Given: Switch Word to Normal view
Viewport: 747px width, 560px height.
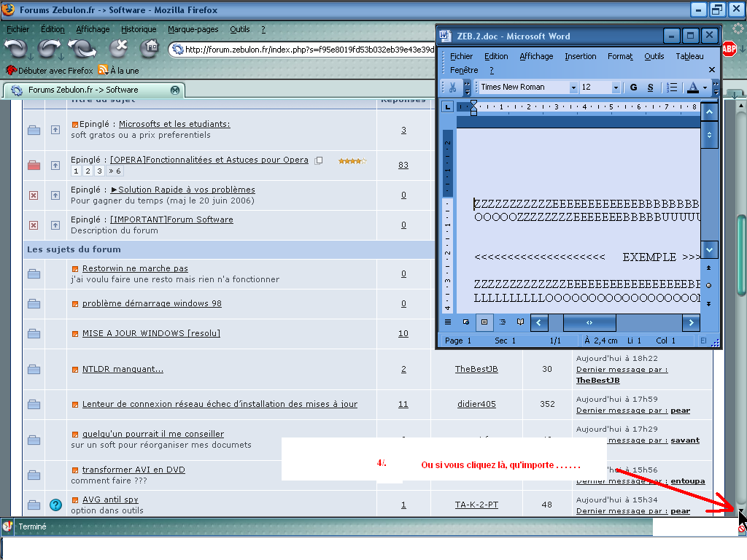Looking at the screenshot, I should 448,322.
